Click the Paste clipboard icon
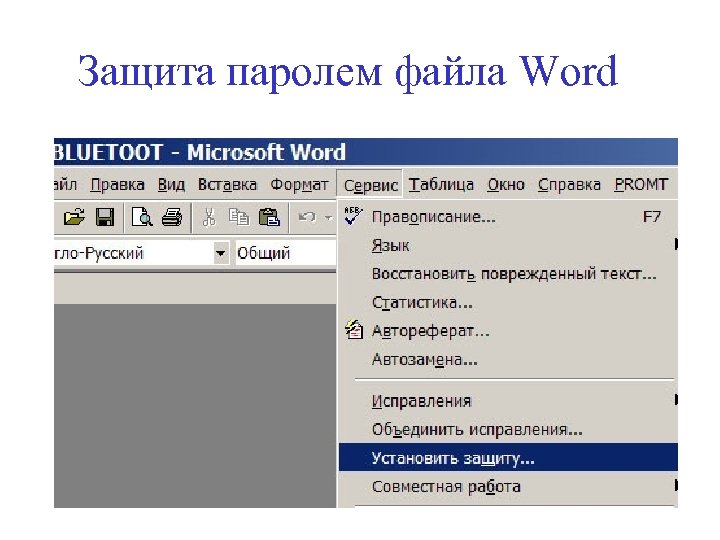The height and width of the screenshot is (540, 720). 270,217
